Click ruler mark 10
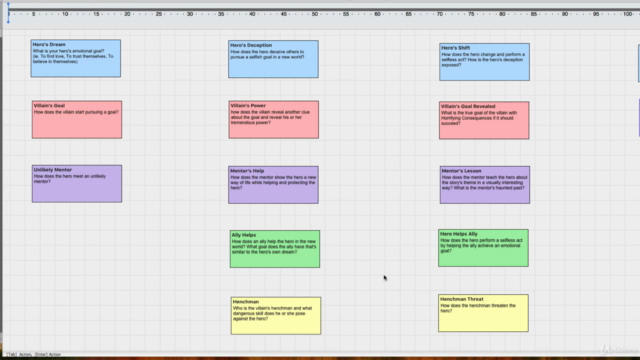 (65, 14)
